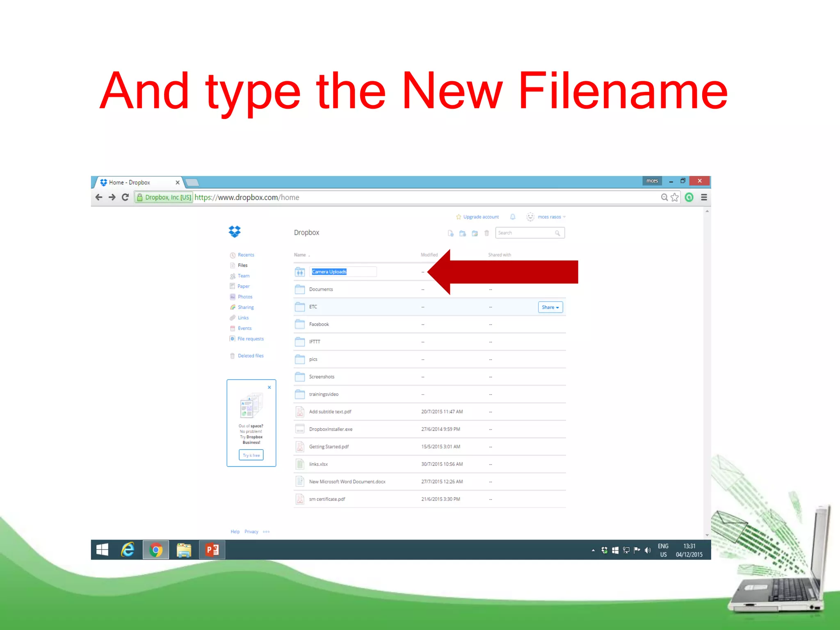Open the notifications bell icon
Viewport: 840px width, 630px height.
tap(513, 217)
